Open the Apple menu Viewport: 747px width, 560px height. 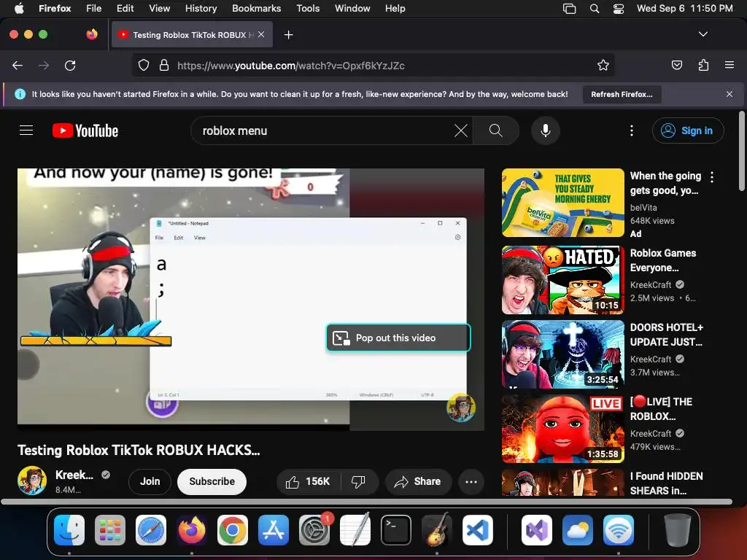click(19, 8)
